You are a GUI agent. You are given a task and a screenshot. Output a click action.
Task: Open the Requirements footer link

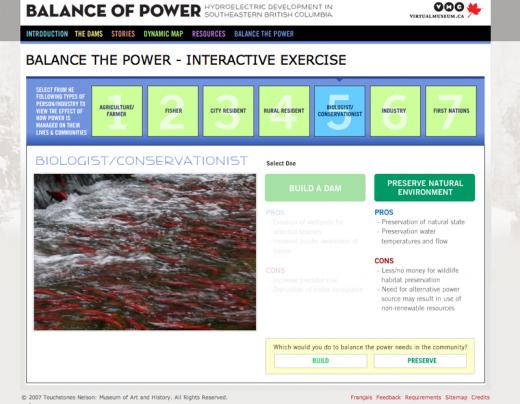pyautogui.click(x=423, y=397)
